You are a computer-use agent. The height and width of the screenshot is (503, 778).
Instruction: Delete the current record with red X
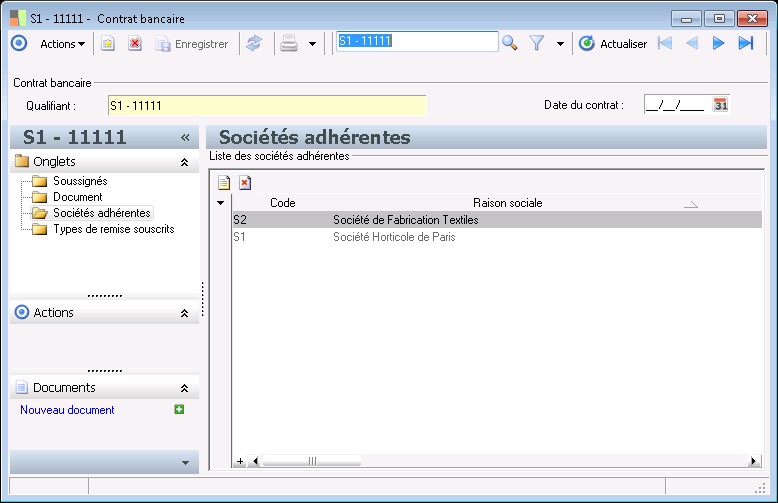tap(134, 44)
